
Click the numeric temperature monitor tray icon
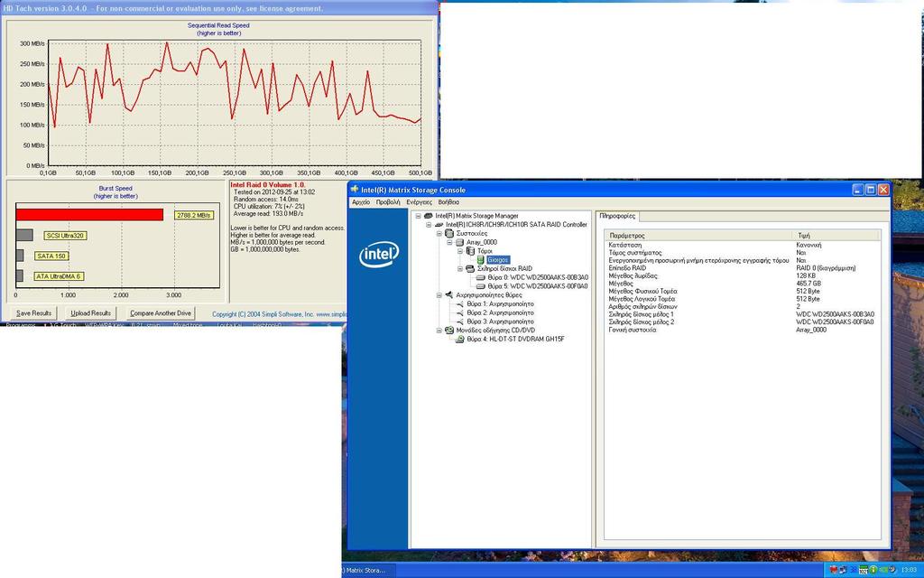pos(864,570)
